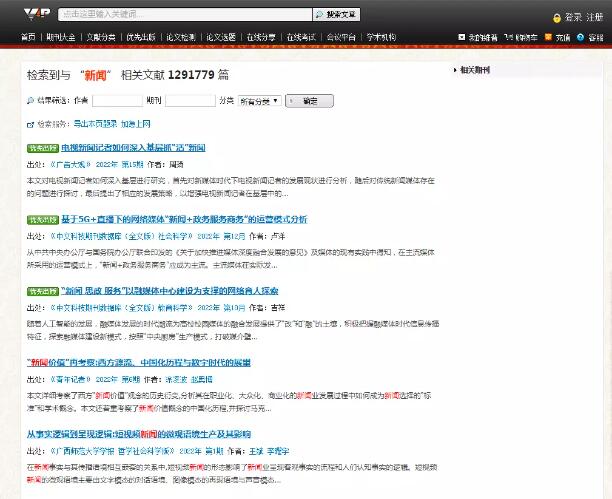Screen dimensions: 612x499
Task: Open the 购物车 shopping cart link
Action: pos(527,37)
